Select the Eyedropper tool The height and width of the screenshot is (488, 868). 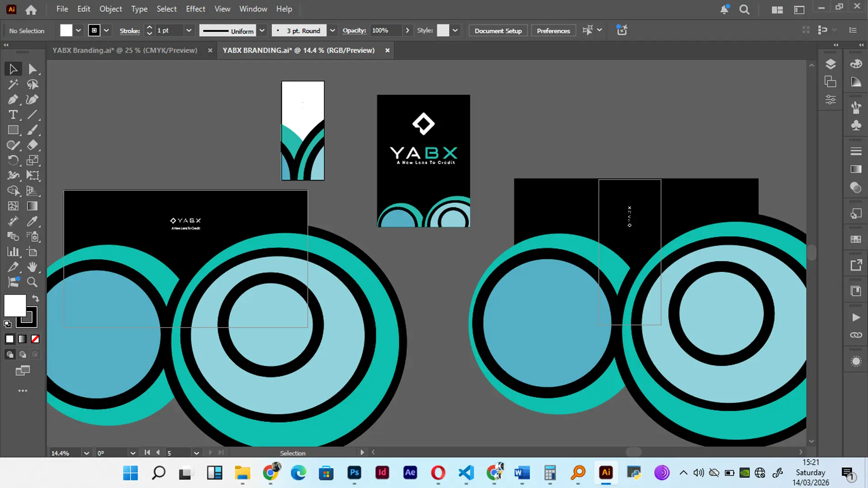click(x=33, y=221)
